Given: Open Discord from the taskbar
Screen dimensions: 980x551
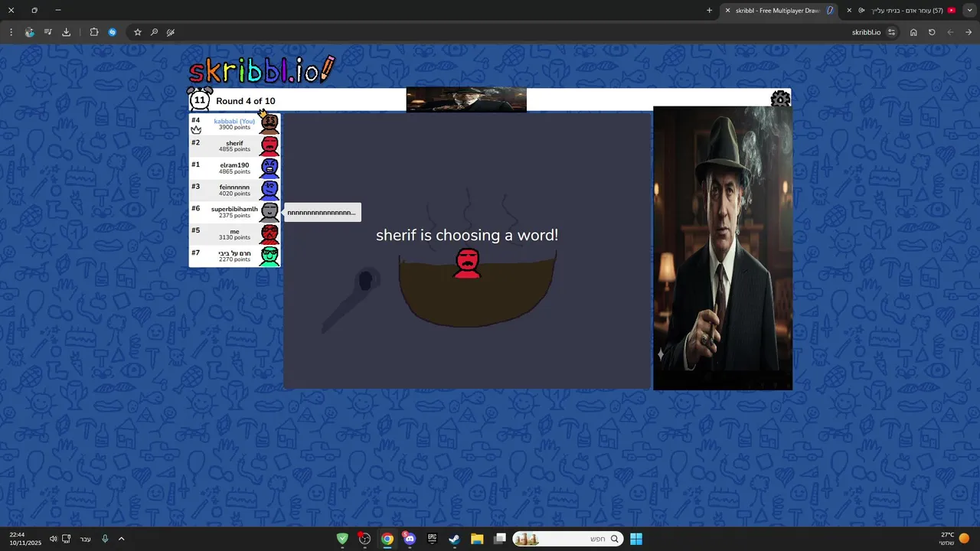Looking at the screenshot, I should tap(410, 539).
